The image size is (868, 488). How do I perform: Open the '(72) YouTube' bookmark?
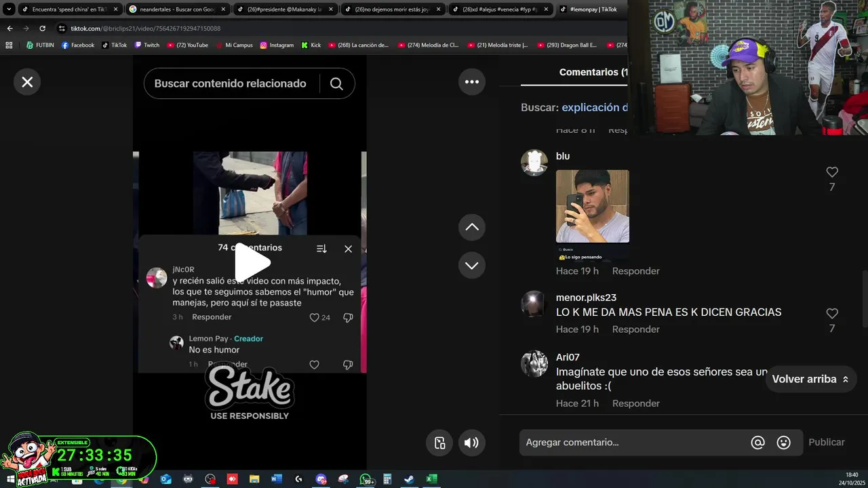pos(187,45)
